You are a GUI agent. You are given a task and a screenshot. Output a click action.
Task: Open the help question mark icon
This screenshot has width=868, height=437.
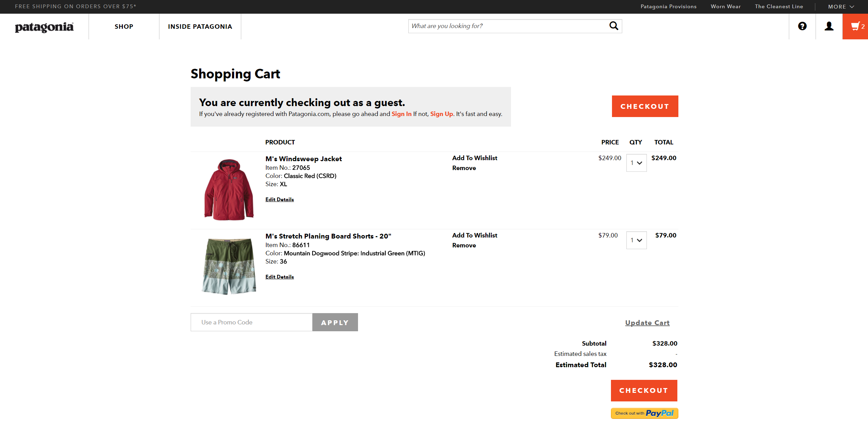pyautogui.click(x=802, y=26)
